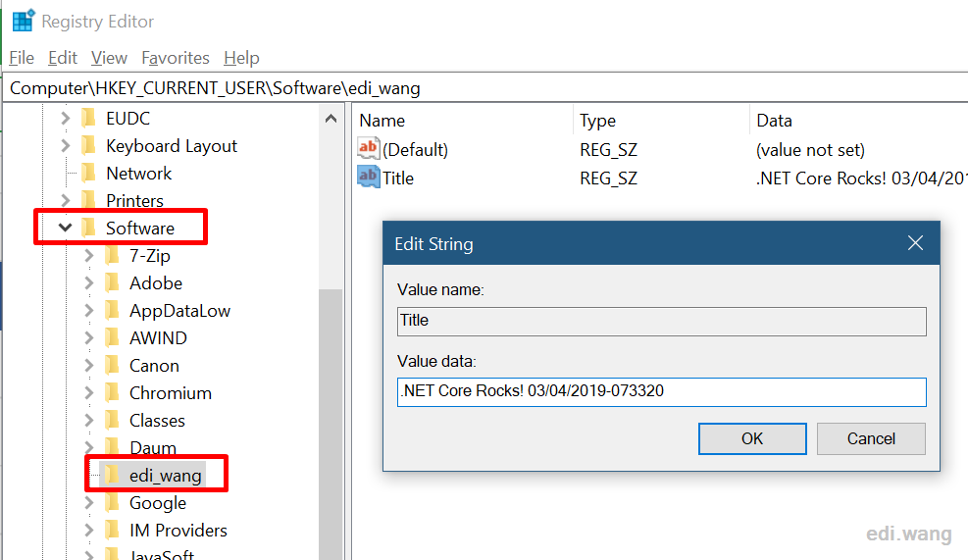Click the Registry Editor app icon
Image resolution: width=968 pixels, height=560 pixels.
point(24,21)
